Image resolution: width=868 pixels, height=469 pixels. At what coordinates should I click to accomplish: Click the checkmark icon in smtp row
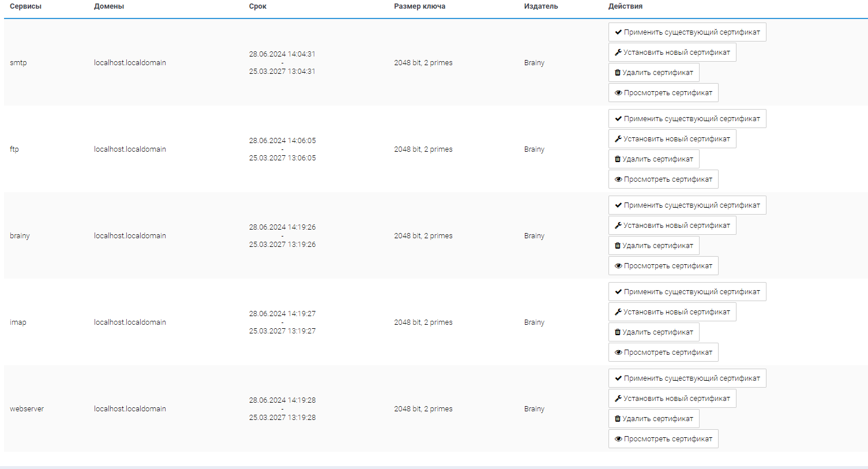618,32
